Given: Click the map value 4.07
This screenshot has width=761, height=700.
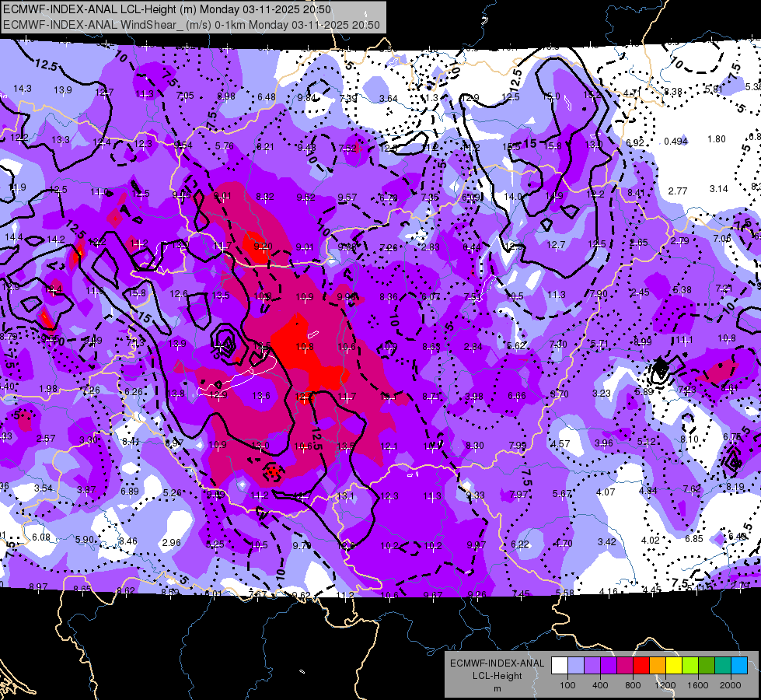Looking at the screenshot, I should [x=606, y=492].
